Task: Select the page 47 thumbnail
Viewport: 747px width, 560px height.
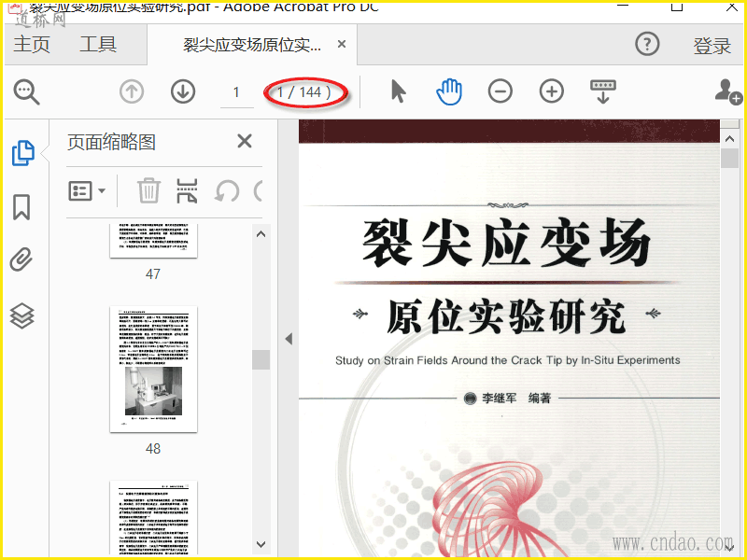Action: [153, 241]
